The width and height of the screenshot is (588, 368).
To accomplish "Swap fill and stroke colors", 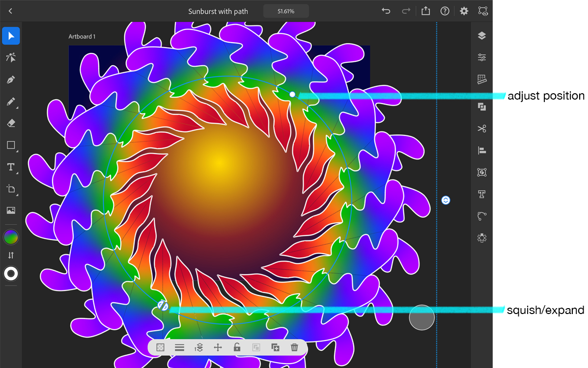I will click(11, 255).
